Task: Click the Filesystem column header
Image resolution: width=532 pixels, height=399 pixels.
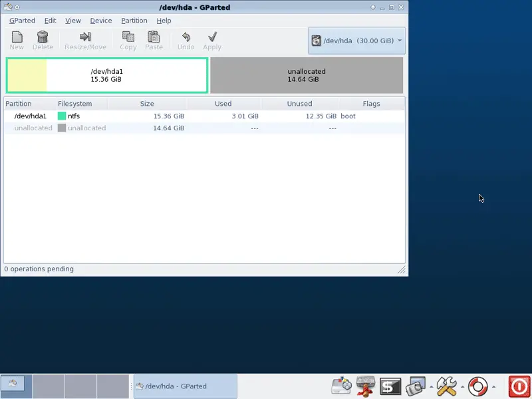Action: pos(82,104)
